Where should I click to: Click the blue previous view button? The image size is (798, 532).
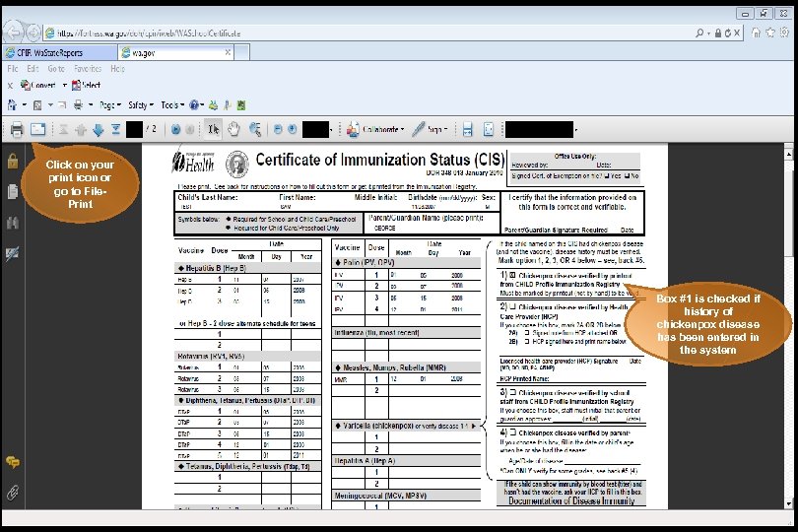tap(175, 130)
